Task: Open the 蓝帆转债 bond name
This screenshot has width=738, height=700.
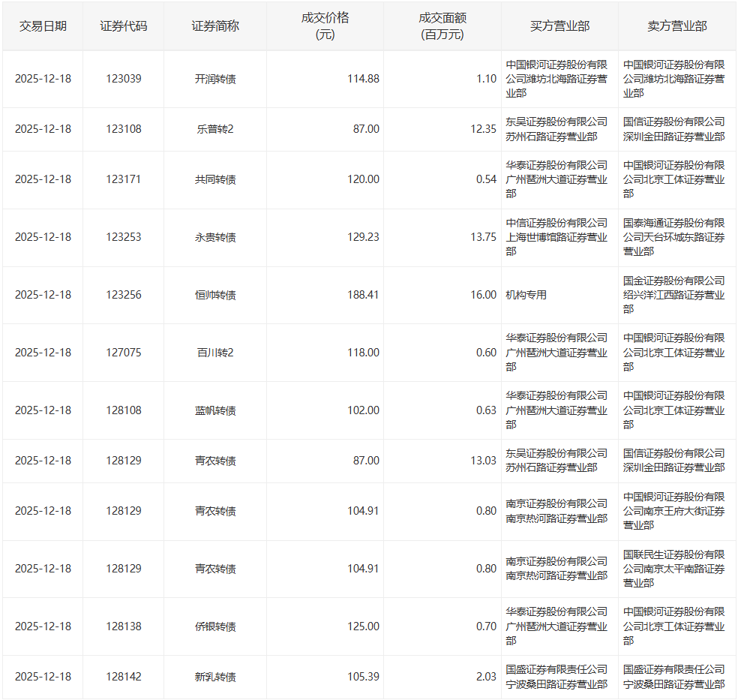Action: (x=215, y=410)
